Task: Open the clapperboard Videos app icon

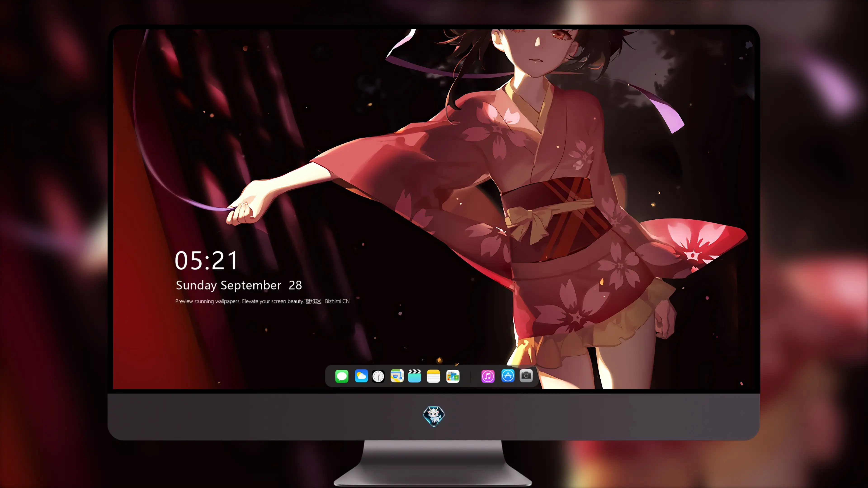Action: click(x=415, y=376)
